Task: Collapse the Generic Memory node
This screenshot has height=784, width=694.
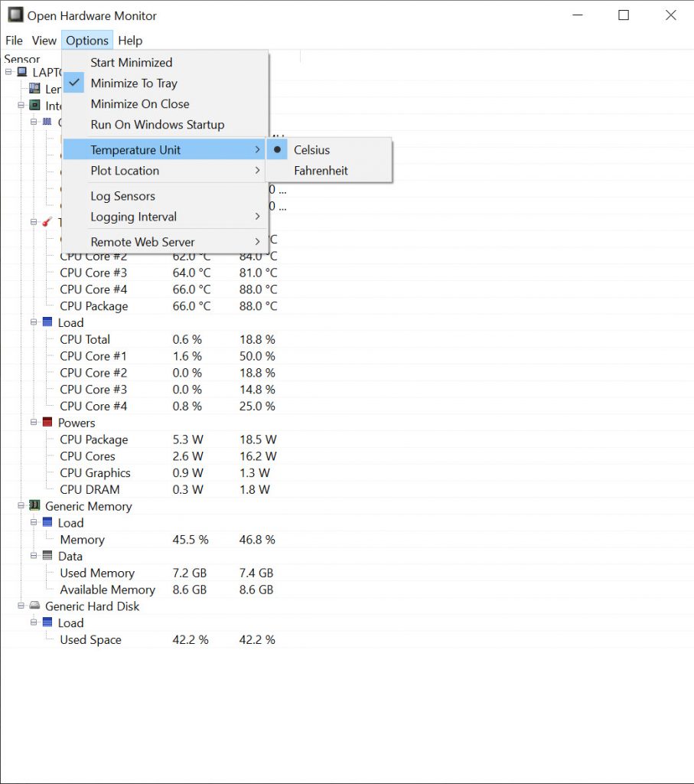Action: [x=21, y=505]
